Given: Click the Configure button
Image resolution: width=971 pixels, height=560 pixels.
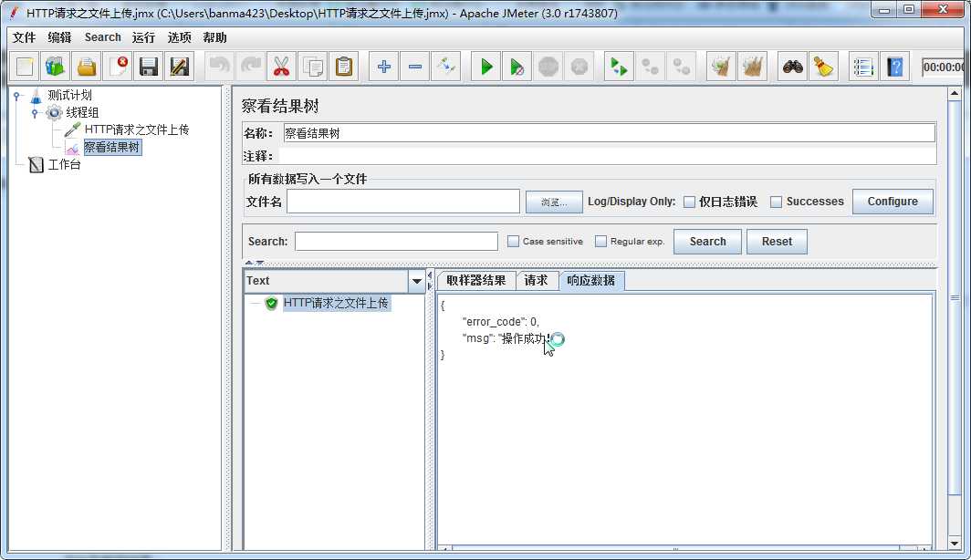Looking at the screenshot, I should (893, 202).
